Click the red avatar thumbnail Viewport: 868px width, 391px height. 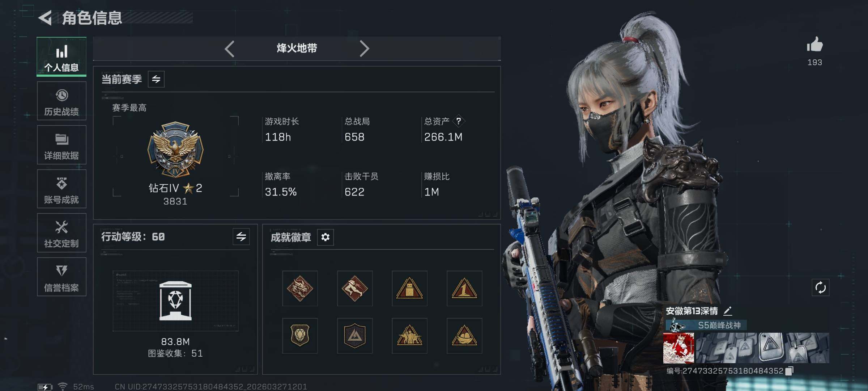pyautogui.click(x=678, y=348)
